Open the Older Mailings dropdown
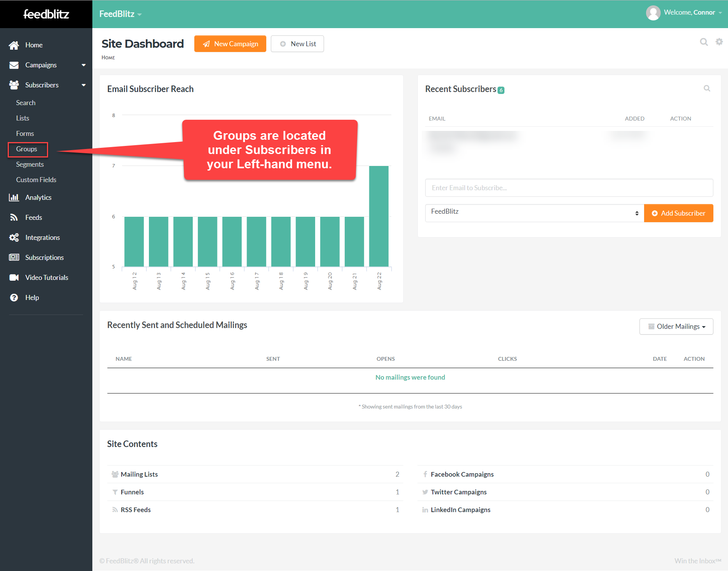 click(x=676, y=327)
